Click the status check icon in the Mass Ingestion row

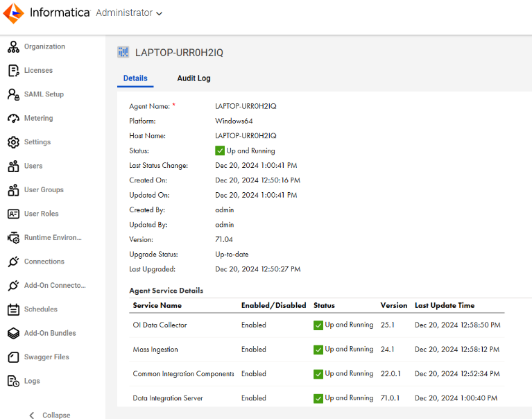[318, 350]
